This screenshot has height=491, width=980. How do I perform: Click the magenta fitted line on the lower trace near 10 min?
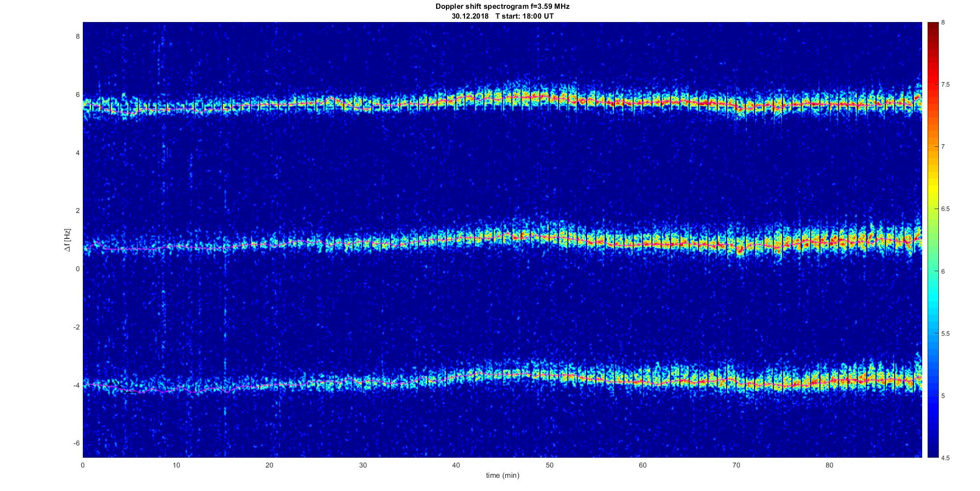click(176, 389)
